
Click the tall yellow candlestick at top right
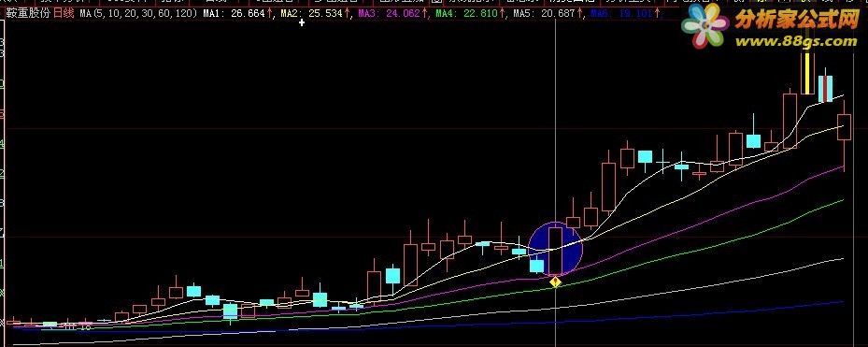[807, 72]
